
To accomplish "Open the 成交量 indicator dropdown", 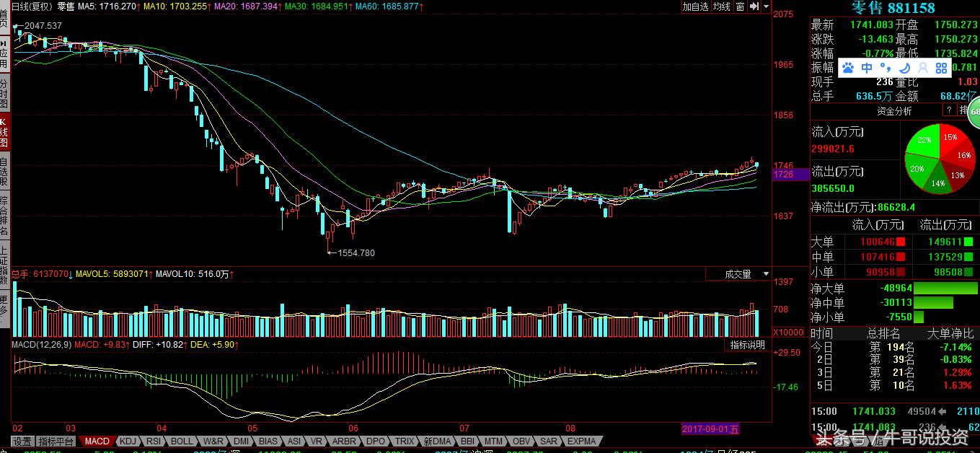I will 737,274.
